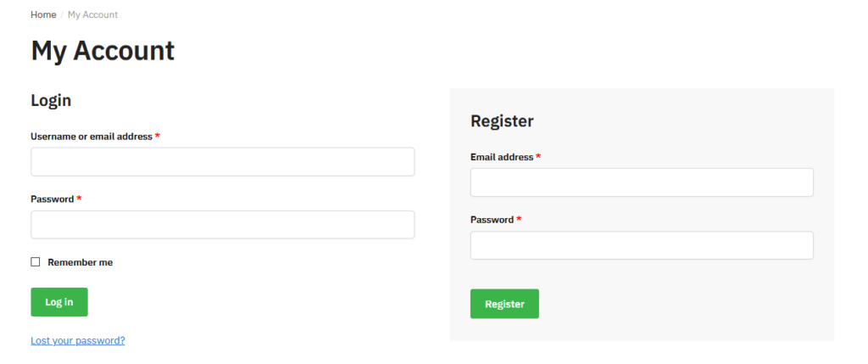Viewport: 868px width, 364px height.
Task: Click the My Account page heading
Action: coord(103,51)
